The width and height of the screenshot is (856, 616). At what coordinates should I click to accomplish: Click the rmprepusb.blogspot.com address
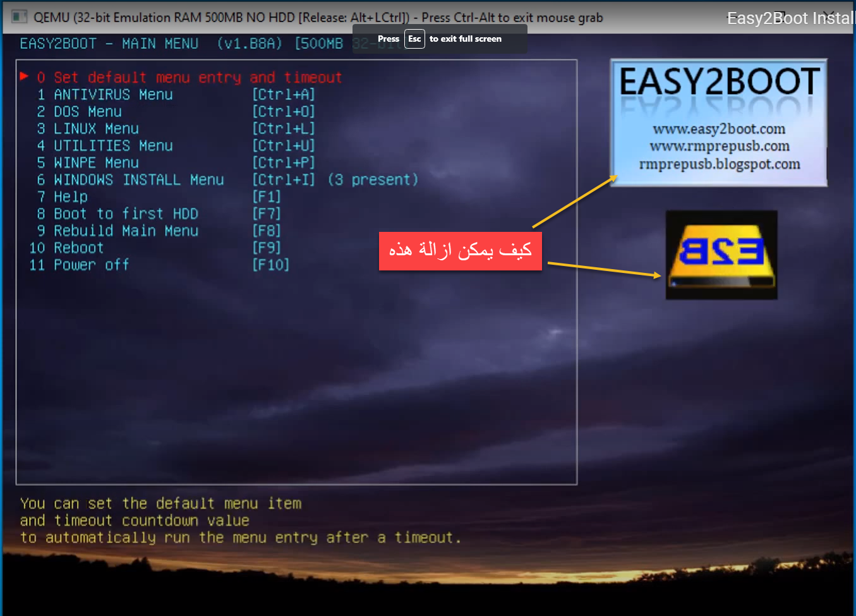coord(720,164)
